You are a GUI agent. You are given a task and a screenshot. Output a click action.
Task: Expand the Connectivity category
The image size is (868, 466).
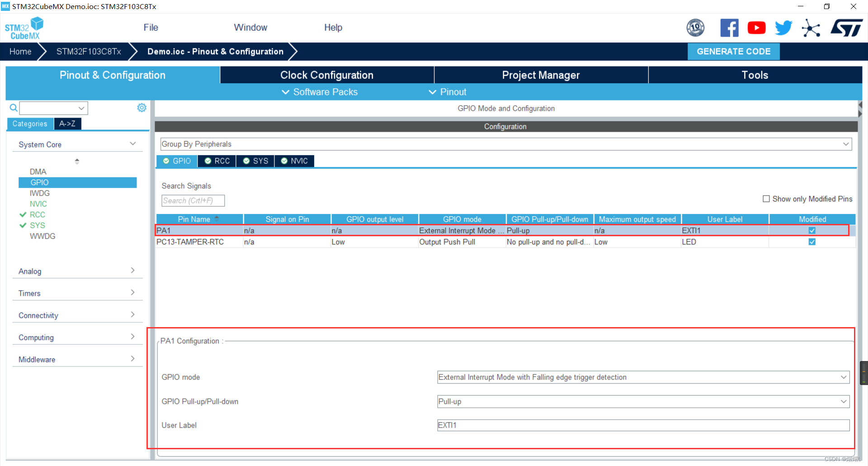pos(133,314)
